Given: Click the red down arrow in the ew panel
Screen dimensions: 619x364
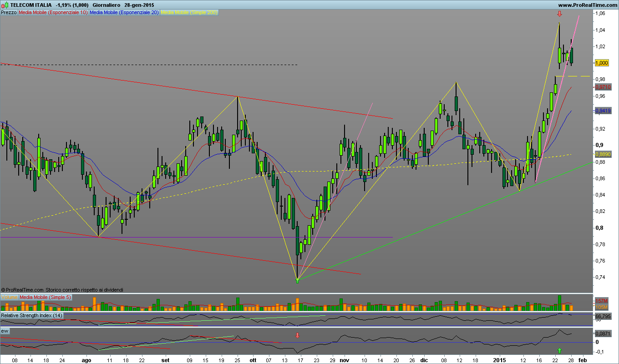Looking at the screenshot, I should (x=297, y=336).
